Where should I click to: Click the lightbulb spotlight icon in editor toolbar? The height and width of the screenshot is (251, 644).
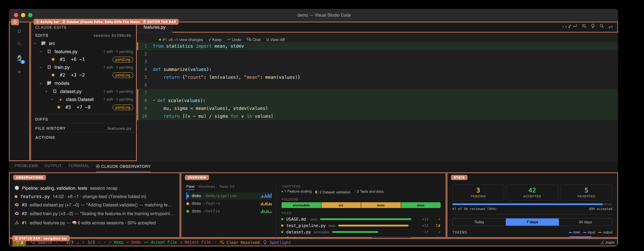[593, 26]
